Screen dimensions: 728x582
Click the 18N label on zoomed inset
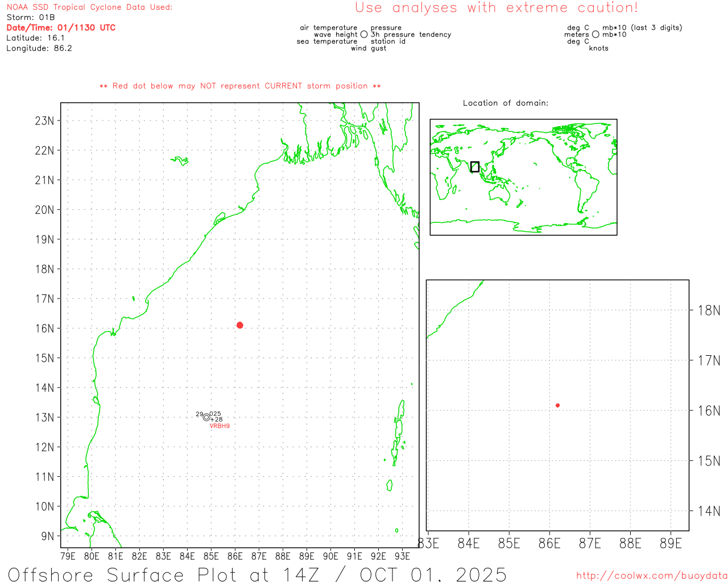[709, 310]
